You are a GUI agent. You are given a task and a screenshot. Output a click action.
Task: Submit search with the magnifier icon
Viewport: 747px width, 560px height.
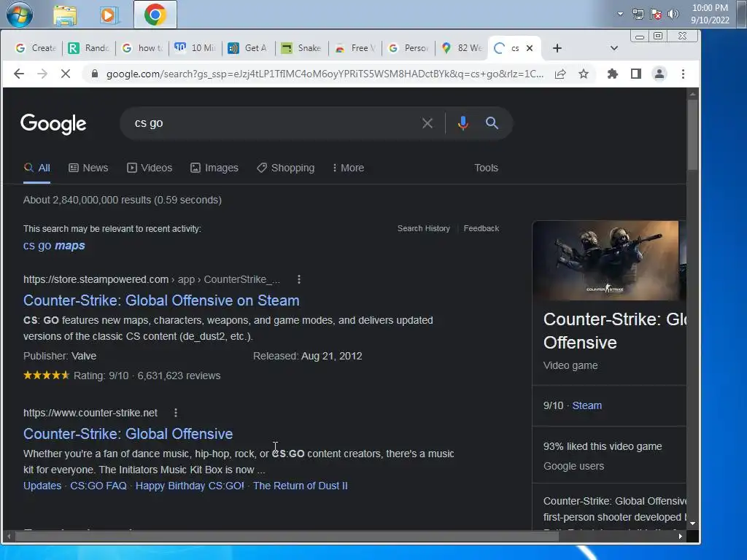[492, 123]
